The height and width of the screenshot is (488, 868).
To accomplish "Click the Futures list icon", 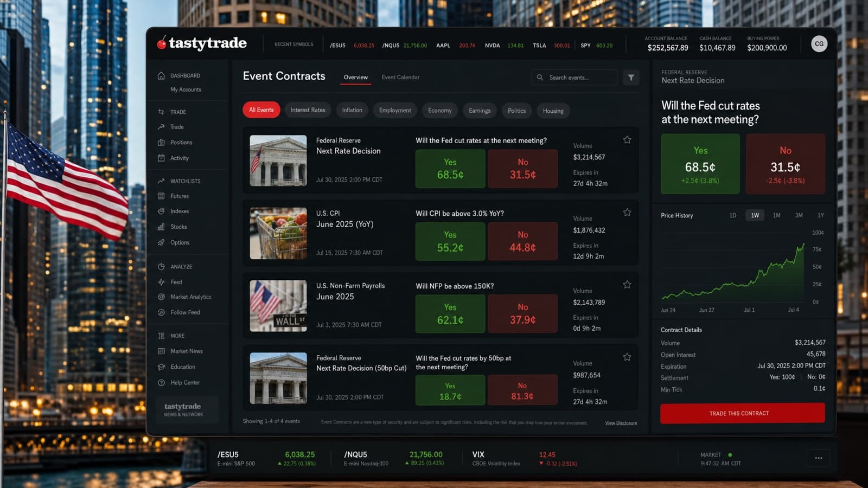I will tap(161, 196).
